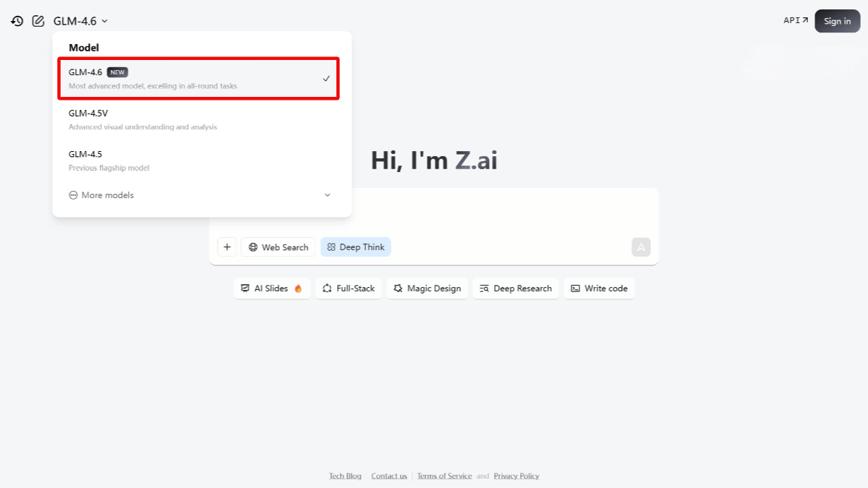
Task: Click the More models chevron arrow
Action: coord(327,195)
